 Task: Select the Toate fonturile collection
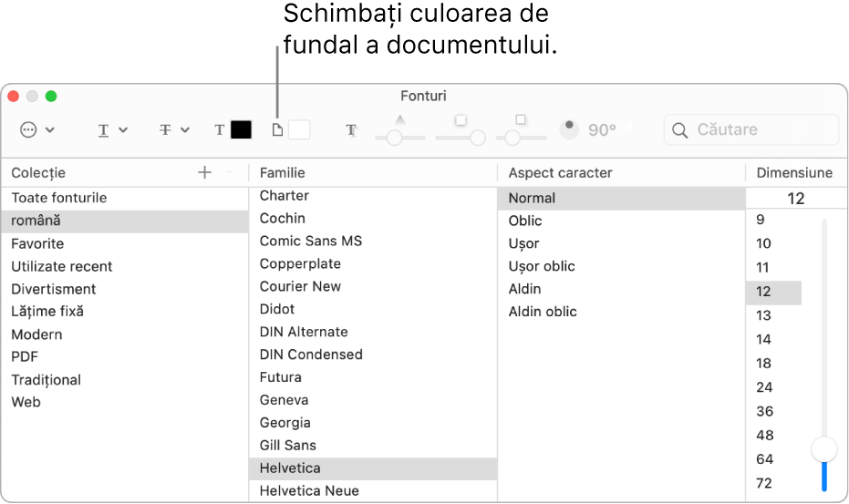coord(125,198)
